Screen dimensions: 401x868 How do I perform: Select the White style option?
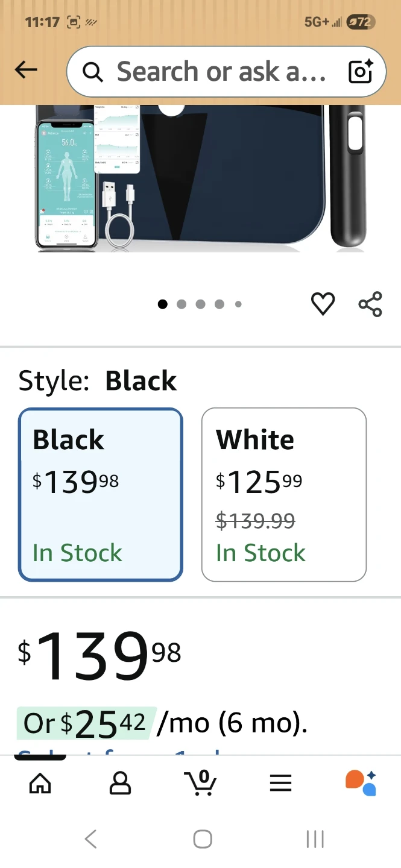[283, 494]
